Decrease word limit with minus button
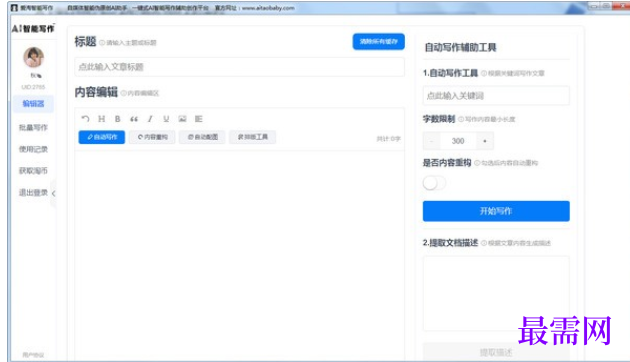Viewport: 630px width, 362px height. (432, 141)
